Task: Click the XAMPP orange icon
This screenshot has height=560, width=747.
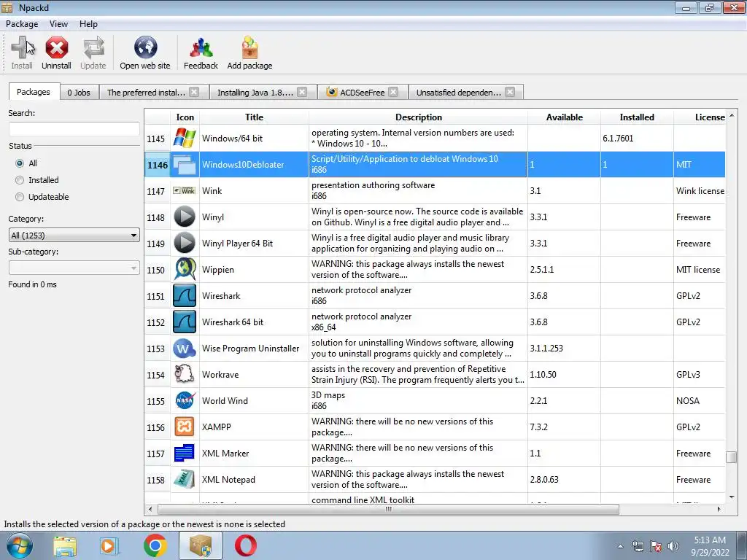Action: tap(185, 427)
